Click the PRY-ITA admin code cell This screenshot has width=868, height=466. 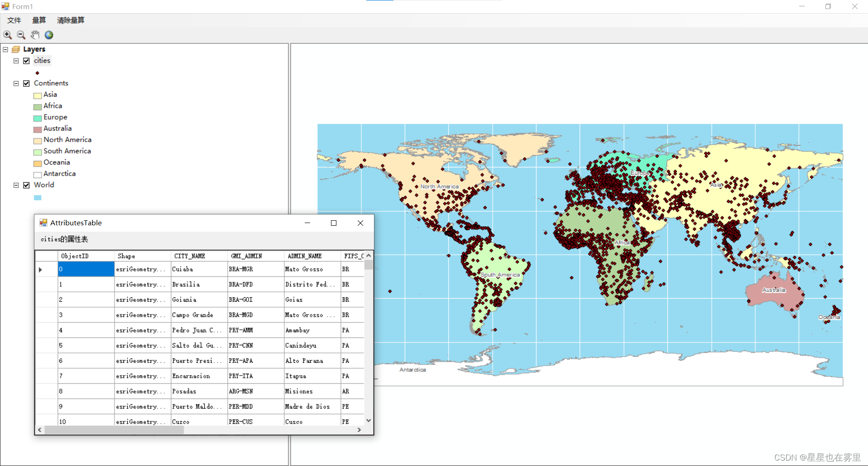tap(256, 376)
